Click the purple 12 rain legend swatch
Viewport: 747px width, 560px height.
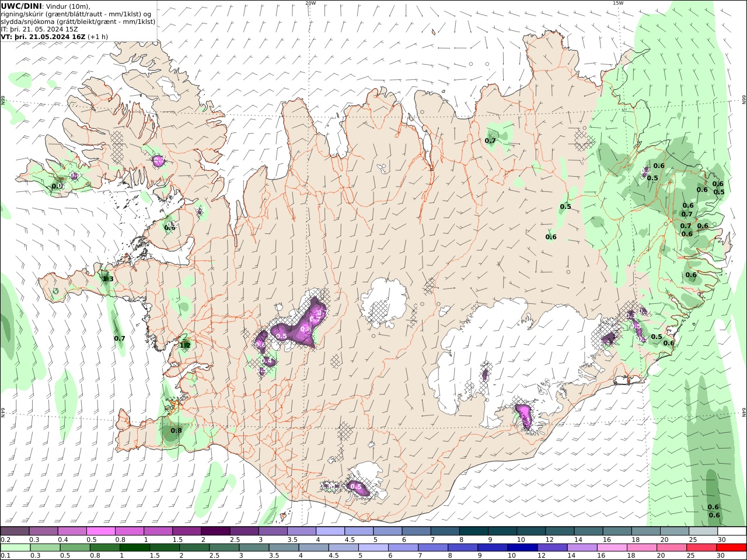552,548
